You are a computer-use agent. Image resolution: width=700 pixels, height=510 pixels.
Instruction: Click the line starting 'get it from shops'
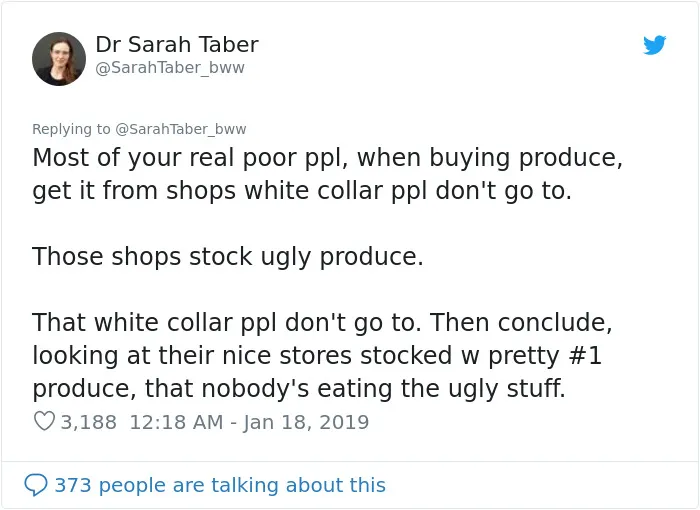click(x=302, y=191)
